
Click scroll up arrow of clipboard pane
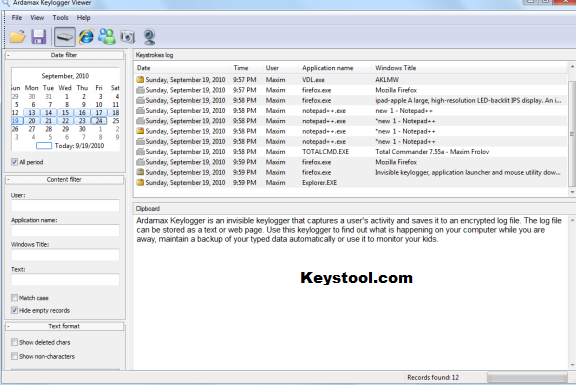pyautogui.click(x=572, y=220)
